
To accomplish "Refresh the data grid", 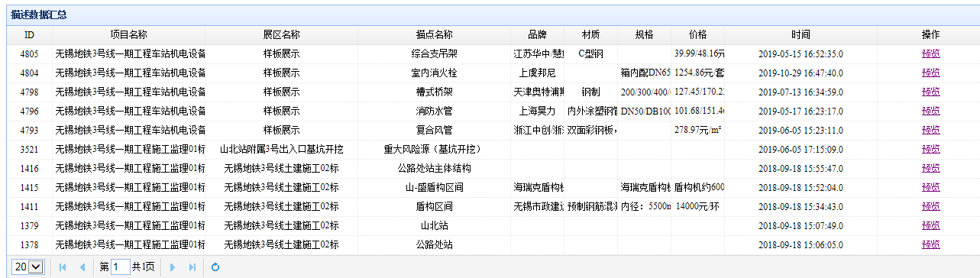I will pos(215,267).
